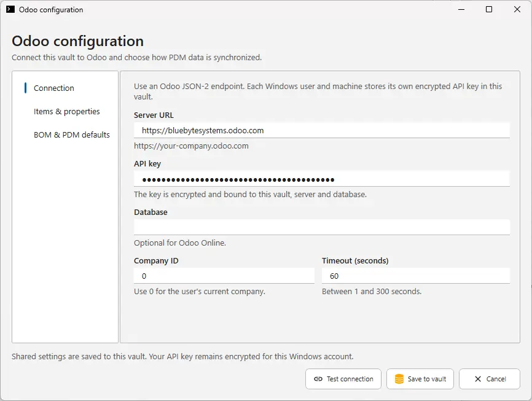Click the empty Database field

[322, 227]
